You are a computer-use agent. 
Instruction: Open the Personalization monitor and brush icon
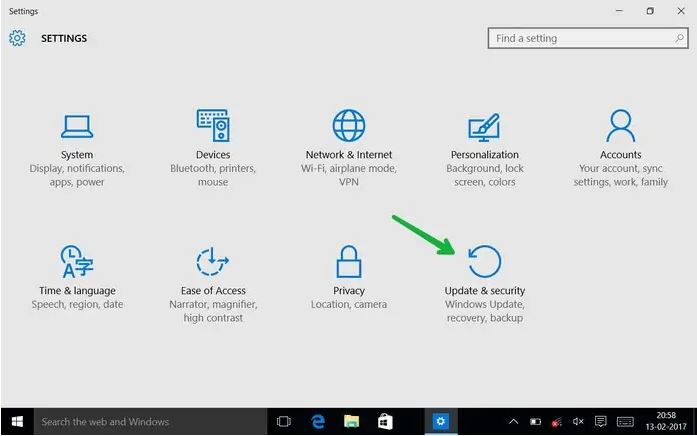485,127
